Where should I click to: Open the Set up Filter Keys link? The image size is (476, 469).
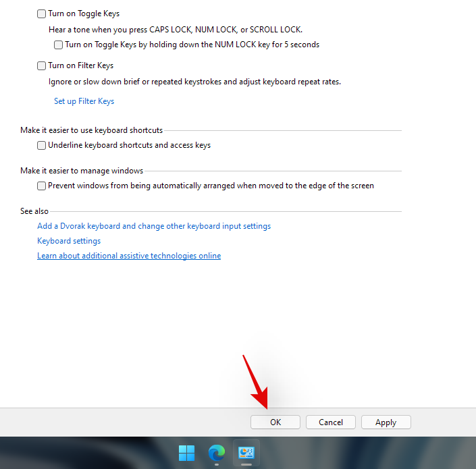84,101
